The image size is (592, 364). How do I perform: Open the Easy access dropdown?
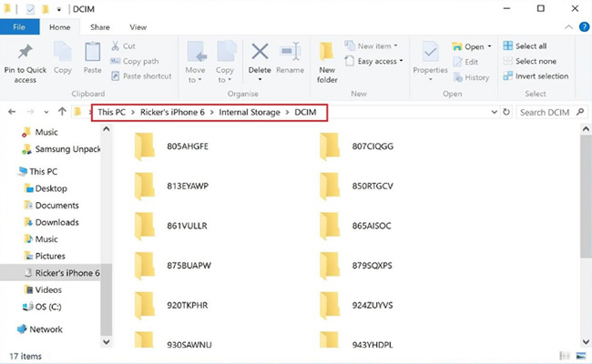[374, 61]
